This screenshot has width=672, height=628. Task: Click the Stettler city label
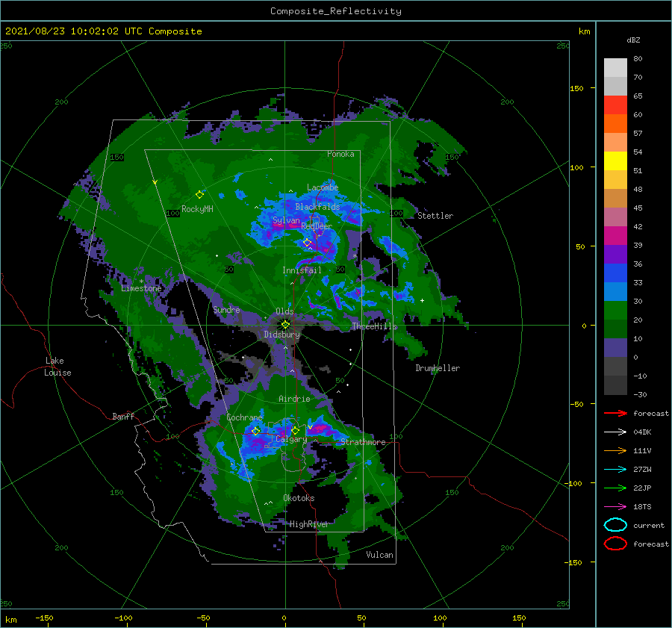[435, 216]
